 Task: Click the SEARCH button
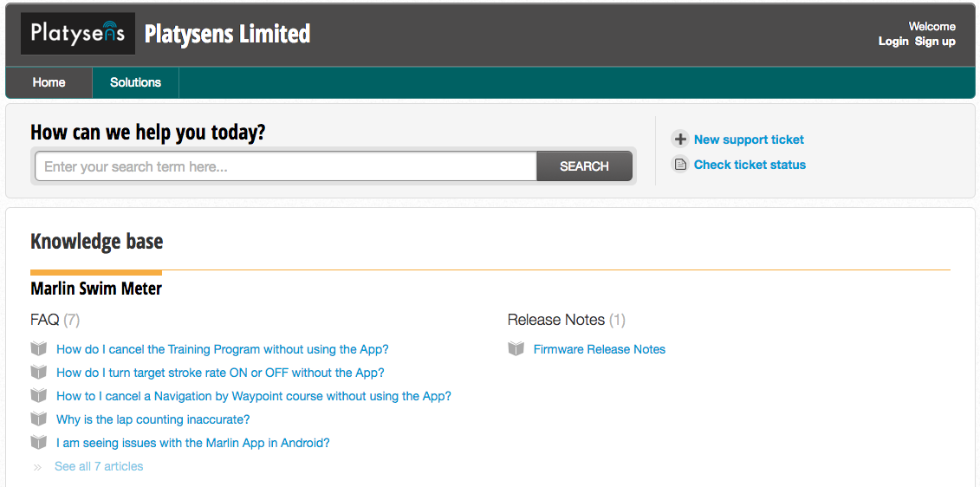[584, 166]
